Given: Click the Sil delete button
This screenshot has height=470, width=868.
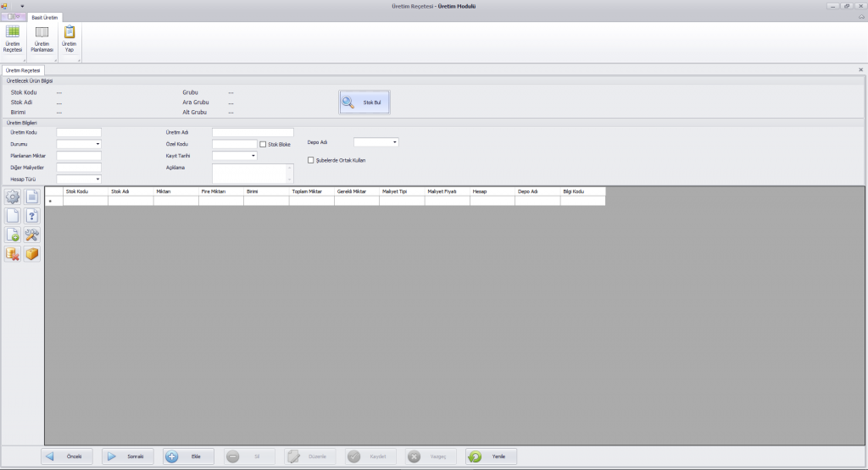Looking at the screenshot, I should pyautogui.click(x=249, y=456).
